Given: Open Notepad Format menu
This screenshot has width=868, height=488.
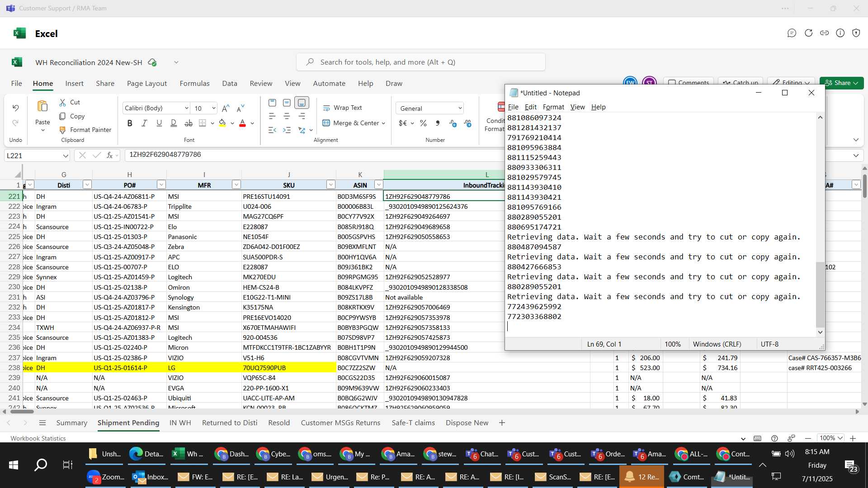Looking at the screenshot, I should tap(553, 107).
